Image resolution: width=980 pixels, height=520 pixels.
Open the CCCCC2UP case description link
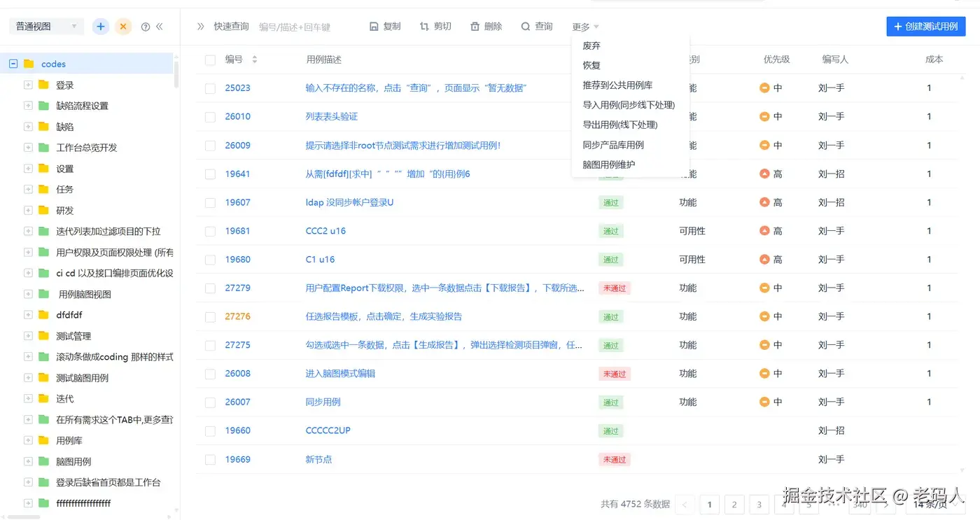point(328,430)
